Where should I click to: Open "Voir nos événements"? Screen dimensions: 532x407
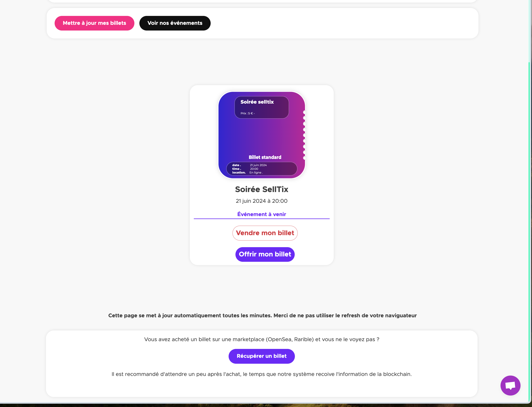tap(175, 23)
